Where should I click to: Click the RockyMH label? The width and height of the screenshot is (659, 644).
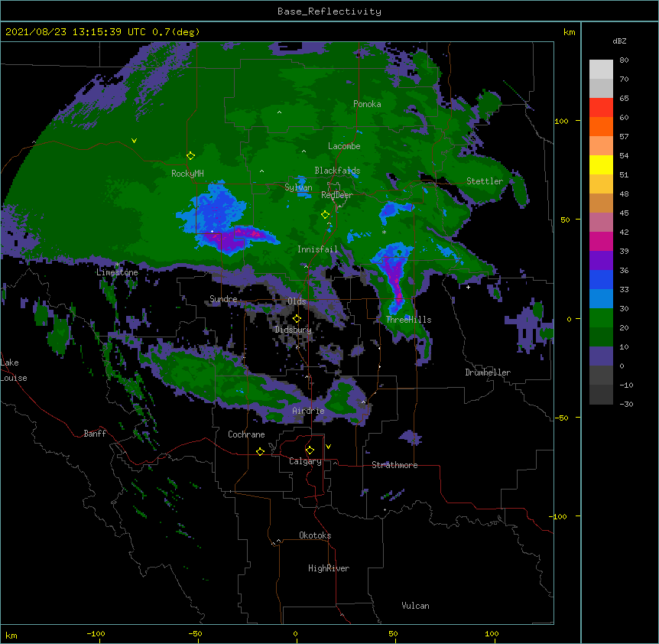[187, 174]
